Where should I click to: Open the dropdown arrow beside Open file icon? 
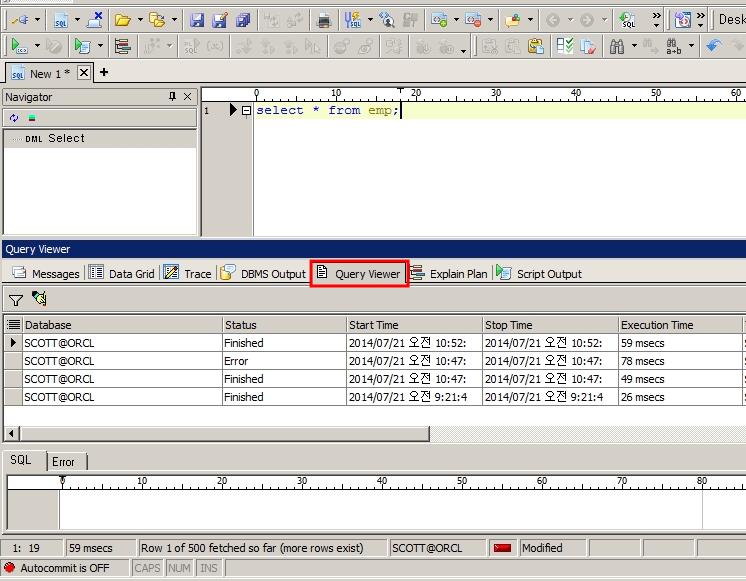click(x=140, y=19)
